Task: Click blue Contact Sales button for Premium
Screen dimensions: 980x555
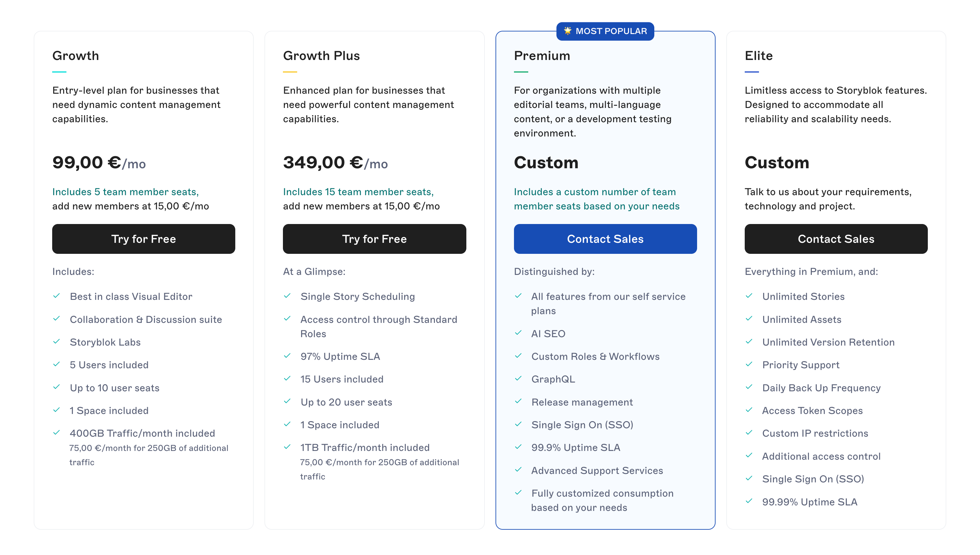Action: point(605,239)
